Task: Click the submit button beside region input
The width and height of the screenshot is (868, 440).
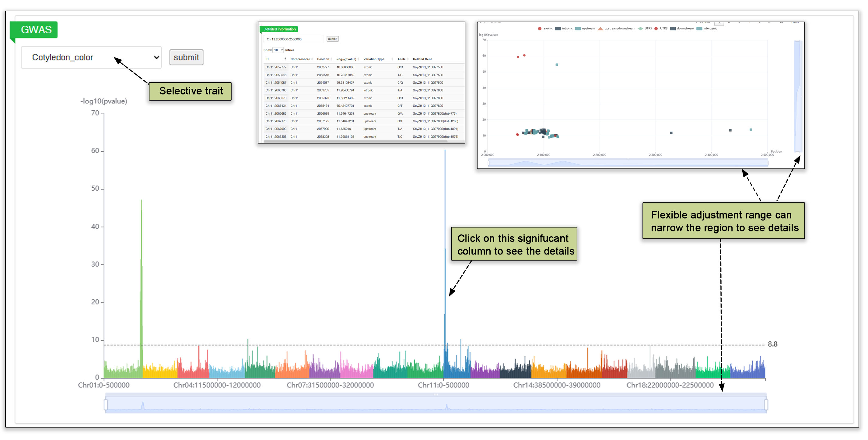Action: coord(333,39)
